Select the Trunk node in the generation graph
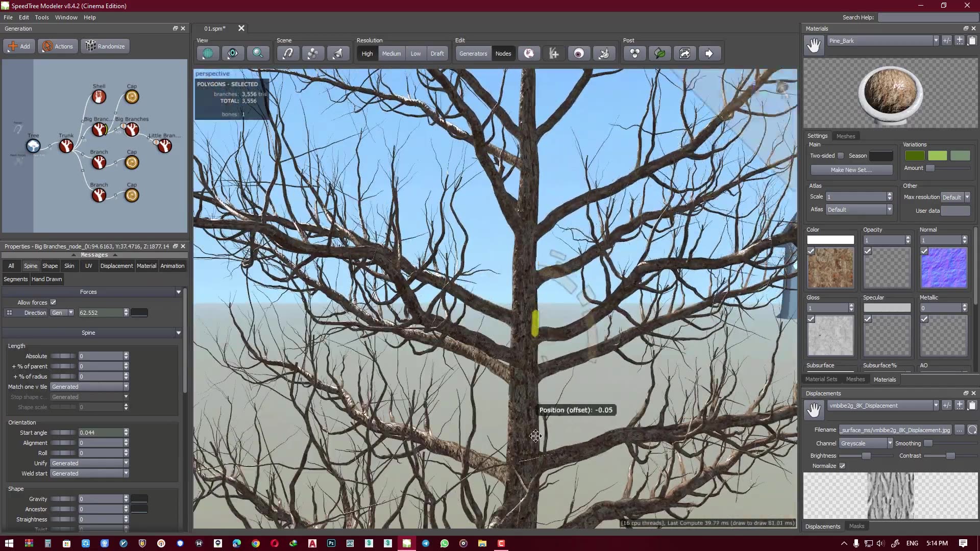This screenshot has width=980, height=551. point(66,146)
